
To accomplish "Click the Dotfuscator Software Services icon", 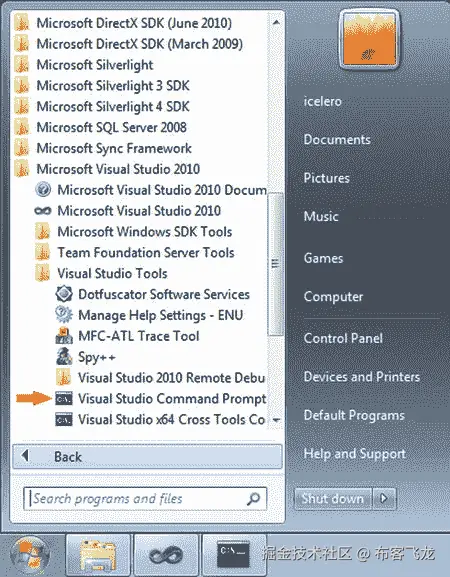I will tap(64, 294).
